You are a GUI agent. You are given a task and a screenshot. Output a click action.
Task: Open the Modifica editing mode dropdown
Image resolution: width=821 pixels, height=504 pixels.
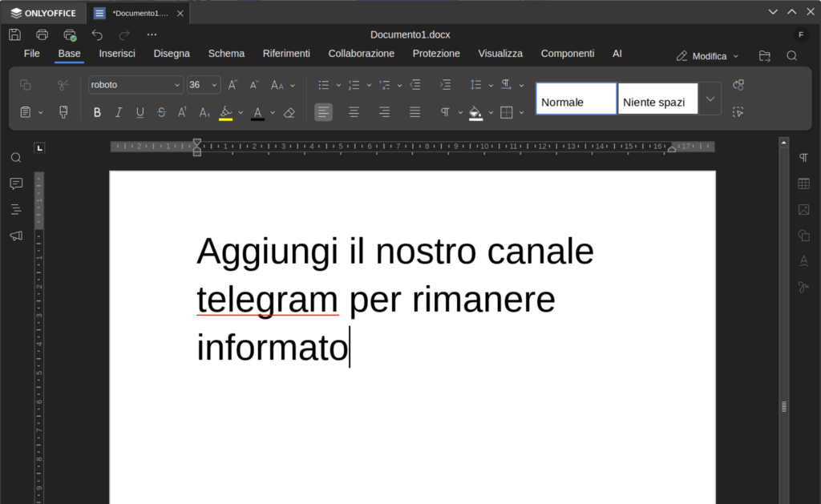tap(707, 56)
